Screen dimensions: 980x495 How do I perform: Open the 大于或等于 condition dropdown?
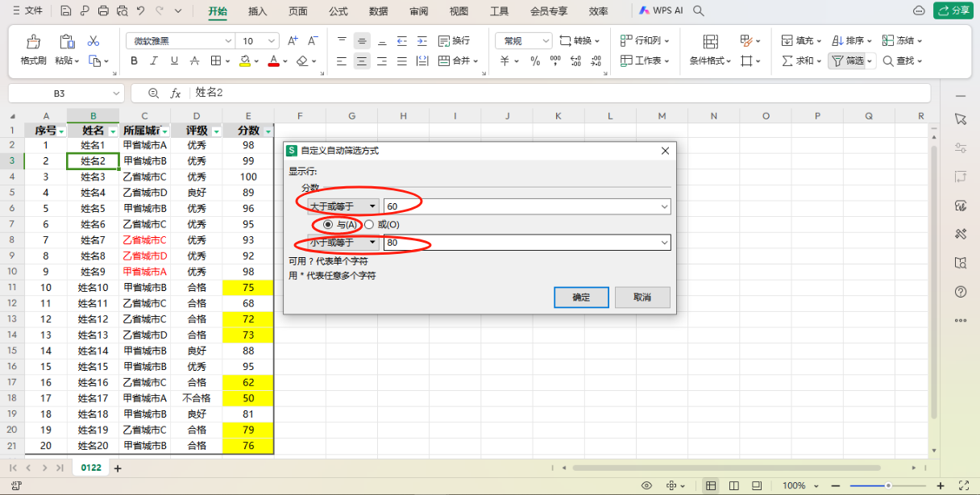(343, 206)
